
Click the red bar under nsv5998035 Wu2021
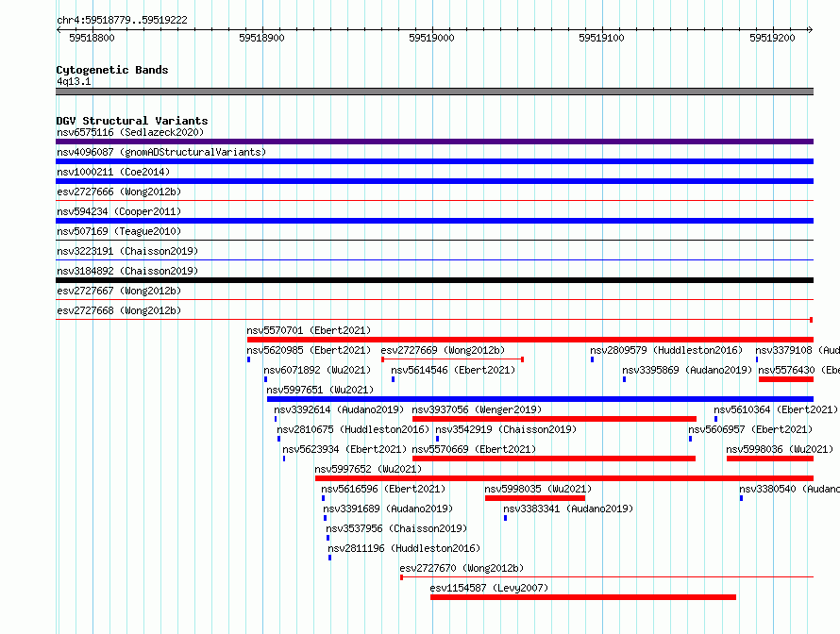point(534,498)
